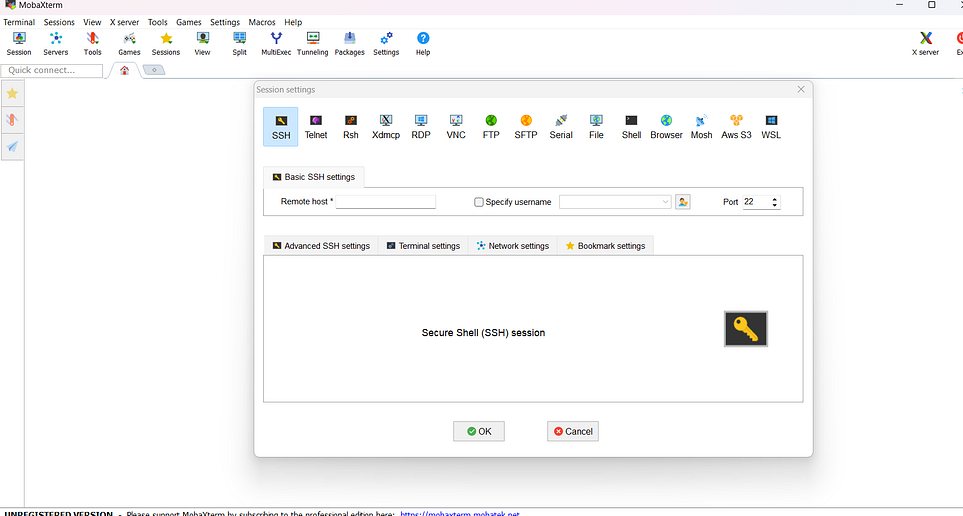Open the Games menu
This screenshot has height=516, width=963.
(x=189, y=22)
